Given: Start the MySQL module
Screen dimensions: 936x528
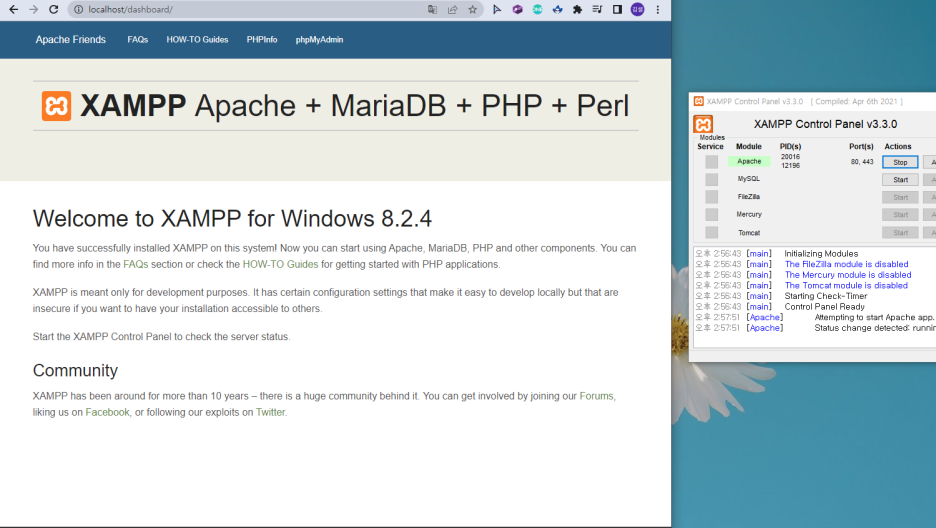Looking at the screenshot, I should (900, 180).
